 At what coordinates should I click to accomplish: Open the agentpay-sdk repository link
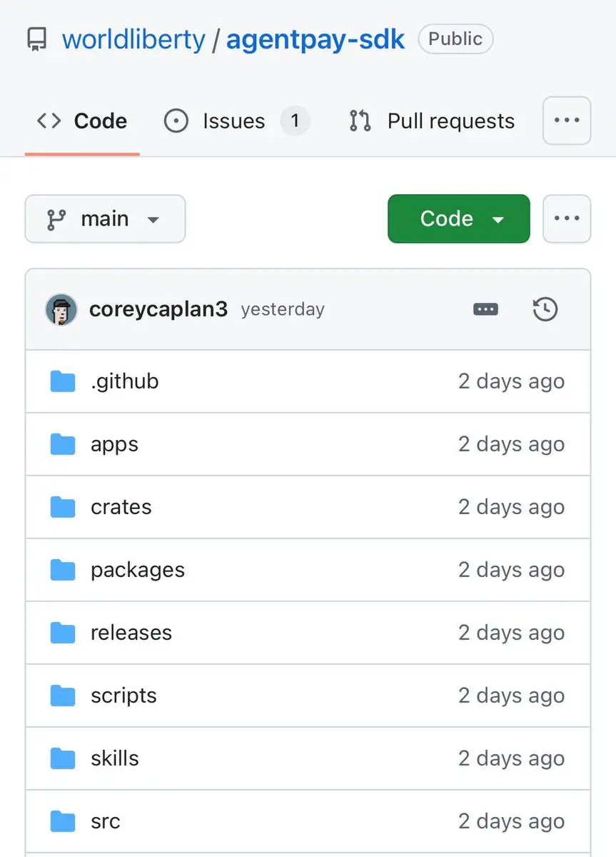[x=315, y=39]
